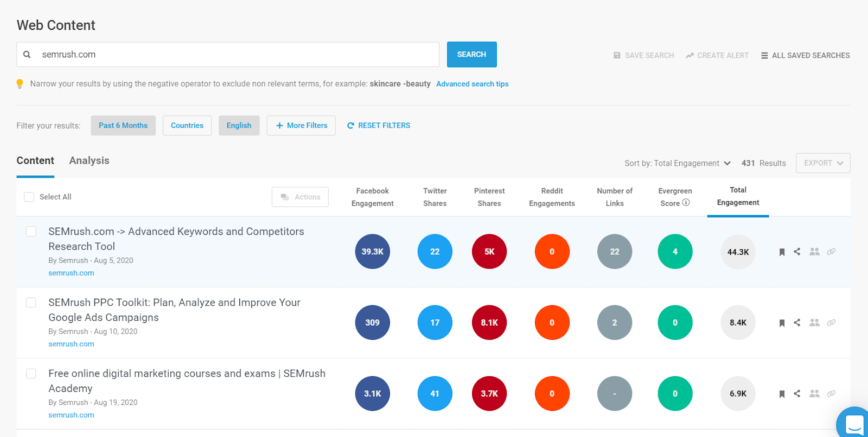Image resolution: width=868 pixels, height=437 pixels.
Task: Expand the Export dropdown
Action: pyautogui.click(x=822, y=163)
